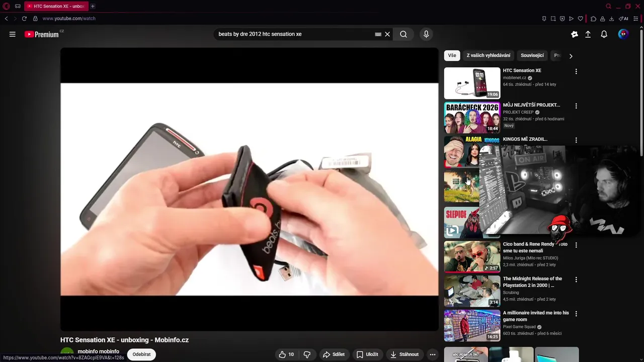Open options for millionaire game room video
This screenshot has height=362, width=644.
[576, 314]
